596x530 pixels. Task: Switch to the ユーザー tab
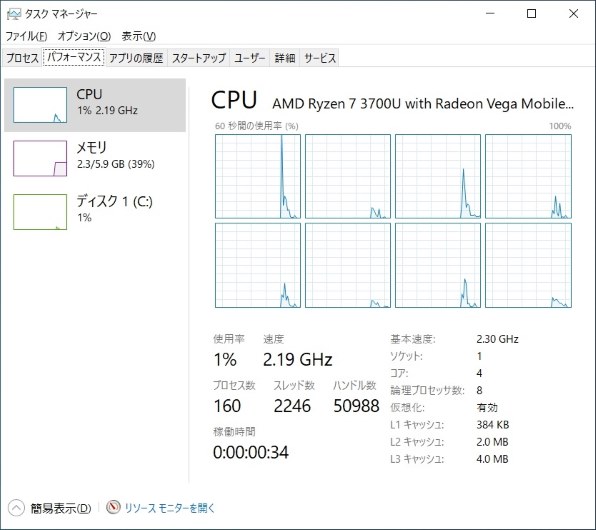click(x=250, y=58)
